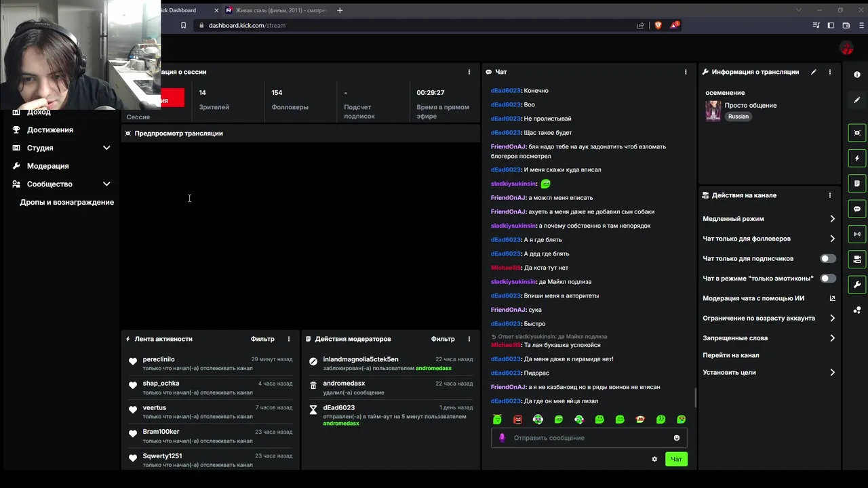
Task: Click the Отправить сообщение chat input
Action: point(589,438)
